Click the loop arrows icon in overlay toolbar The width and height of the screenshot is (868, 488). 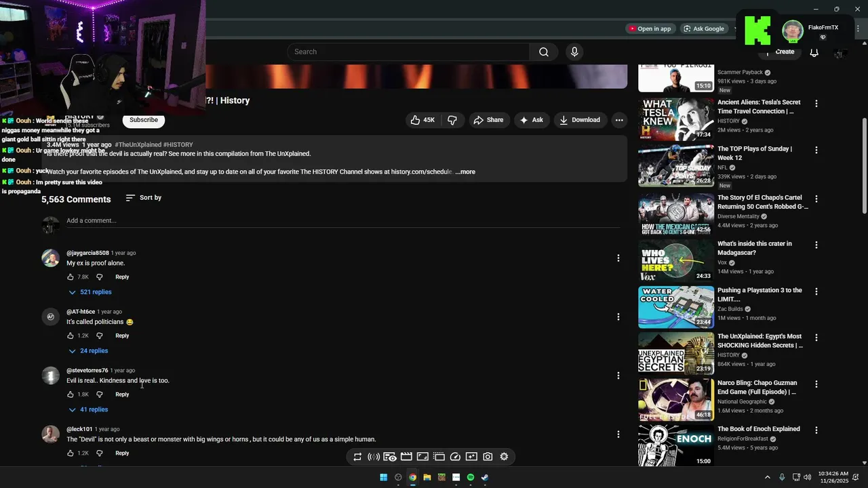357,457
